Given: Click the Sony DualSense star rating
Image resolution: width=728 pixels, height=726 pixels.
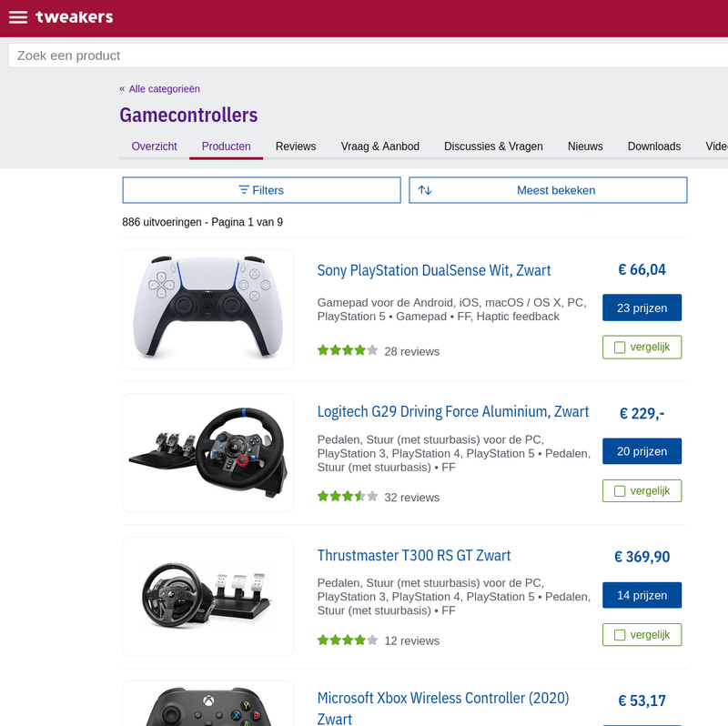Looking at the screenshot, I should click(x=347, y=350).
